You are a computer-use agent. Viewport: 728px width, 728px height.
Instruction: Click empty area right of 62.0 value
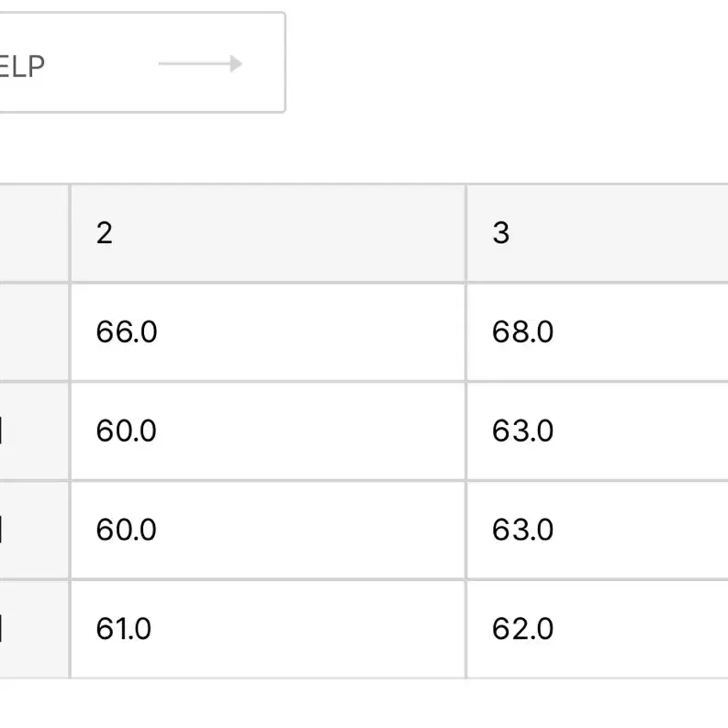coord(641,629)
